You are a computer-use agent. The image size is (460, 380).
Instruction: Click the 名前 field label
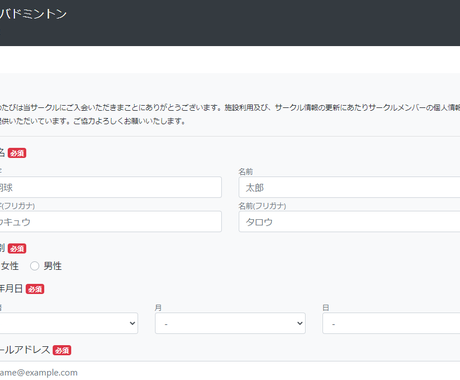click(x=246, y=171)
